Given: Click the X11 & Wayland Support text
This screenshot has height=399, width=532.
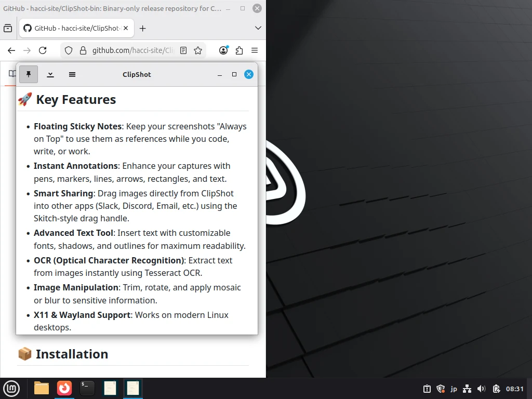Looking at the screenshot, I should click(82, 315).
